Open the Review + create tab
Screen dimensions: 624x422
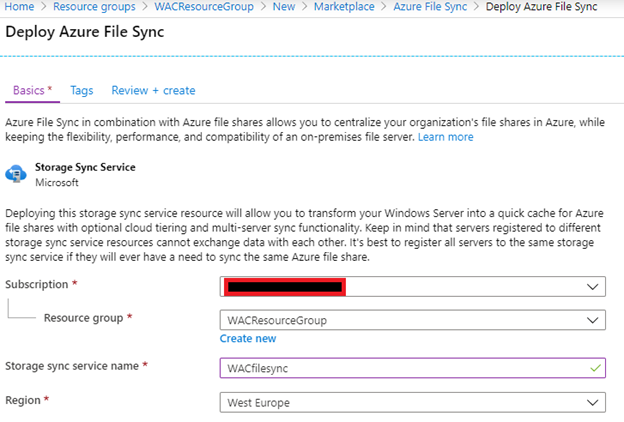point(153,91)
